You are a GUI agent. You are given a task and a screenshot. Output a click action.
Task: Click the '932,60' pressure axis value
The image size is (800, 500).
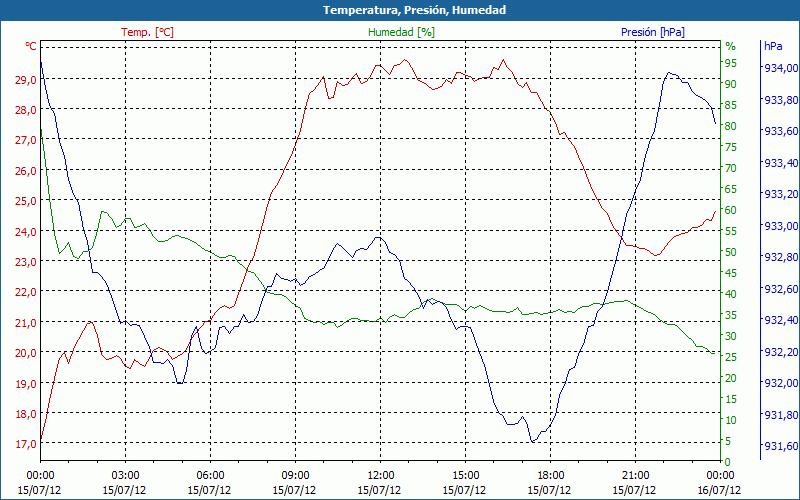[x=780, y=289]
